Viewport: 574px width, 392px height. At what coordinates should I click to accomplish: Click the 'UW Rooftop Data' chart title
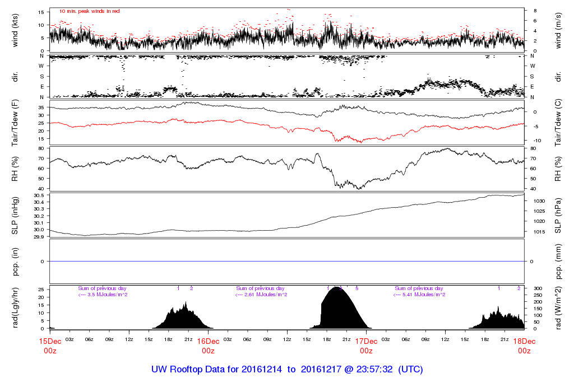point(287,370)
